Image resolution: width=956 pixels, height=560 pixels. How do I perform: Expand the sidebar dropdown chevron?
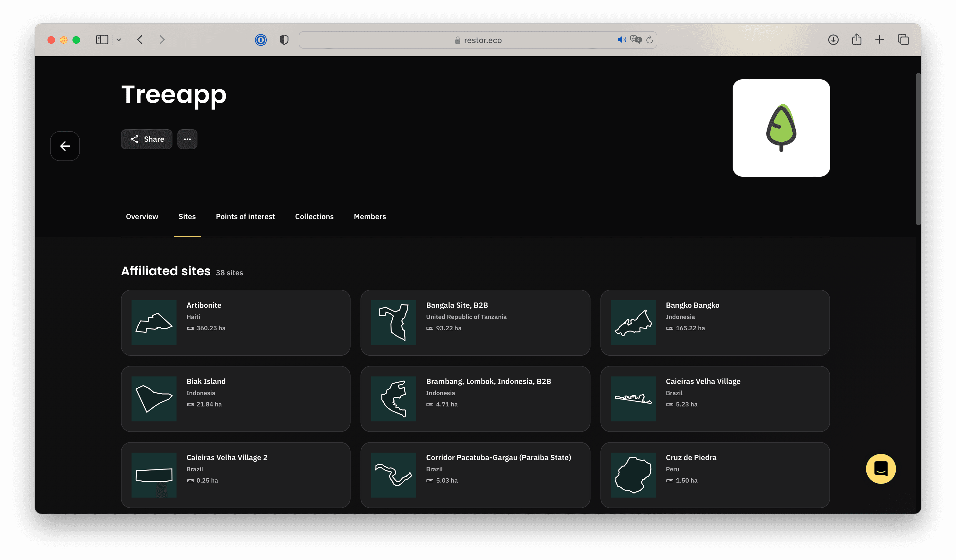coord(119,40)
